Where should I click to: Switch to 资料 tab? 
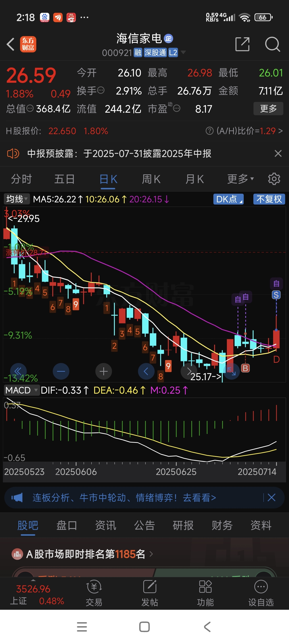click(261, 525)
